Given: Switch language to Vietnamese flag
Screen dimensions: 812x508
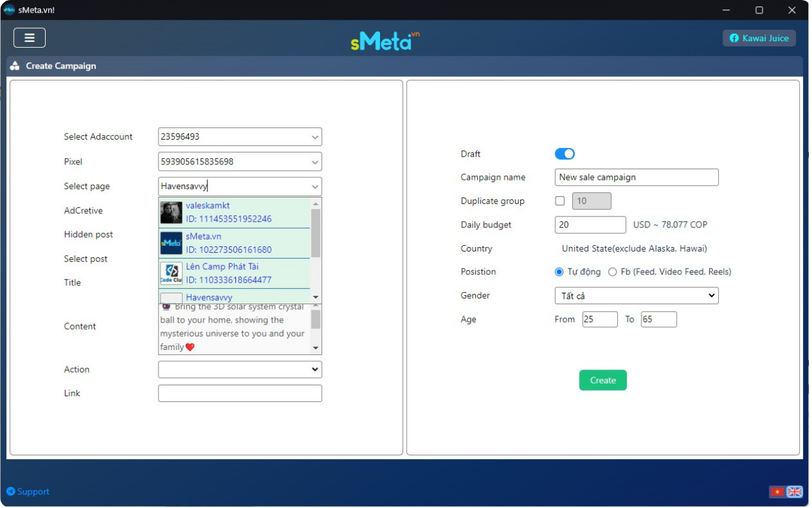Looking at the screenshot, I should pyautogui.click(x=776, y=492).
